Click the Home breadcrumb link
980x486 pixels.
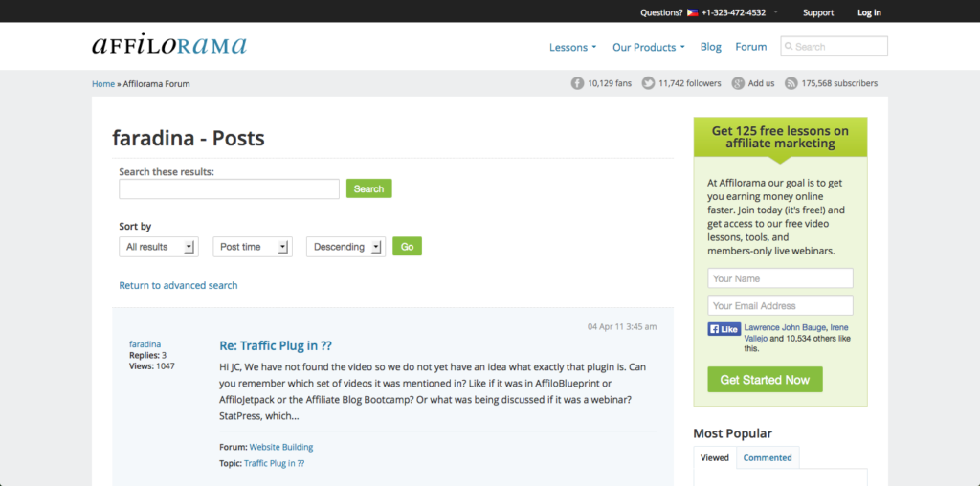click(x=103, y=83)
